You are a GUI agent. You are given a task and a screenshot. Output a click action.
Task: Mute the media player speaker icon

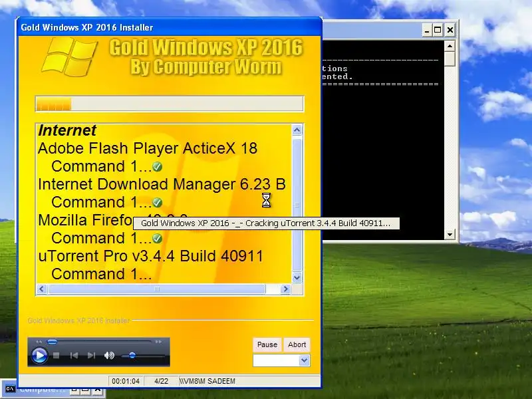(109, 355)
